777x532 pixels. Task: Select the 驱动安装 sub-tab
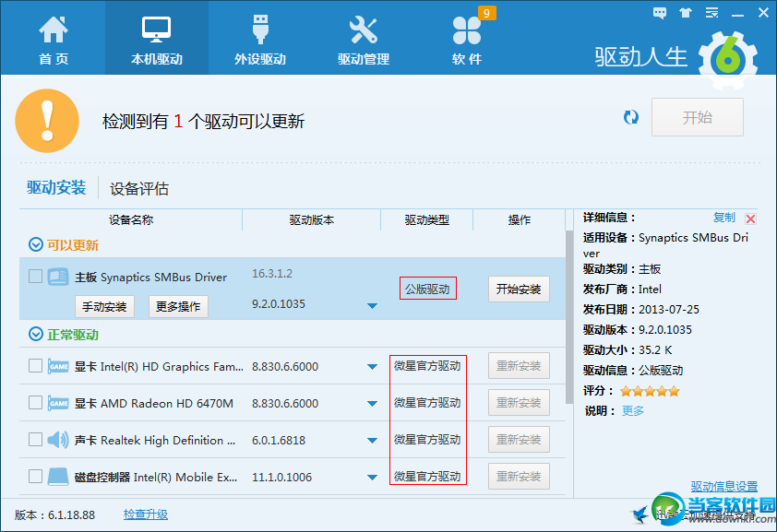click(x=56, y=187)
